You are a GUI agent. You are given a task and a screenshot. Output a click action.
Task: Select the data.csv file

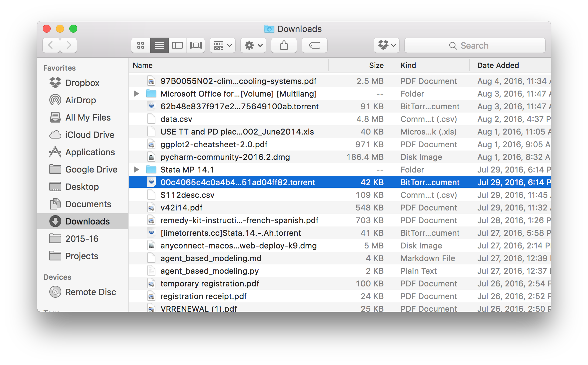[340, 119]
